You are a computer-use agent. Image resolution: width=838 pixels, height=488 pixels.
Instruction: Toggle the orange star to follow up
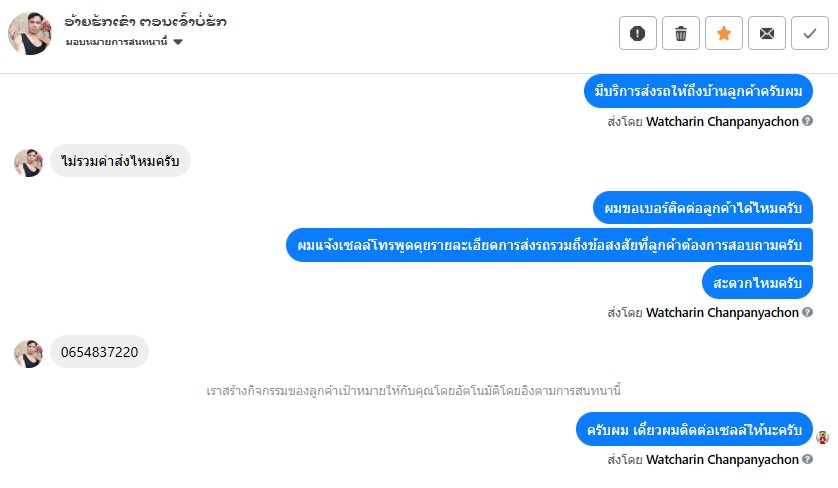tap(724, 33)
